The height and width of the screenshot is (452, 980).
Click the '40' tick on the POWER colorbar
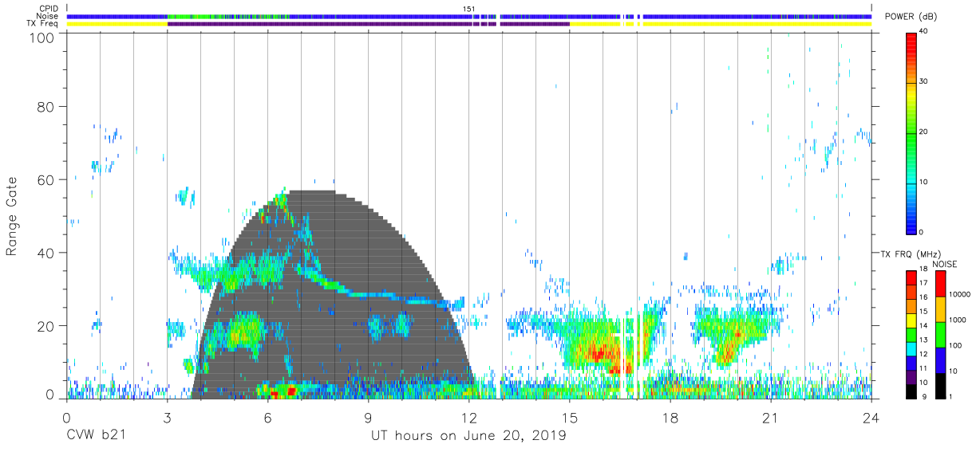click(924, 32)
